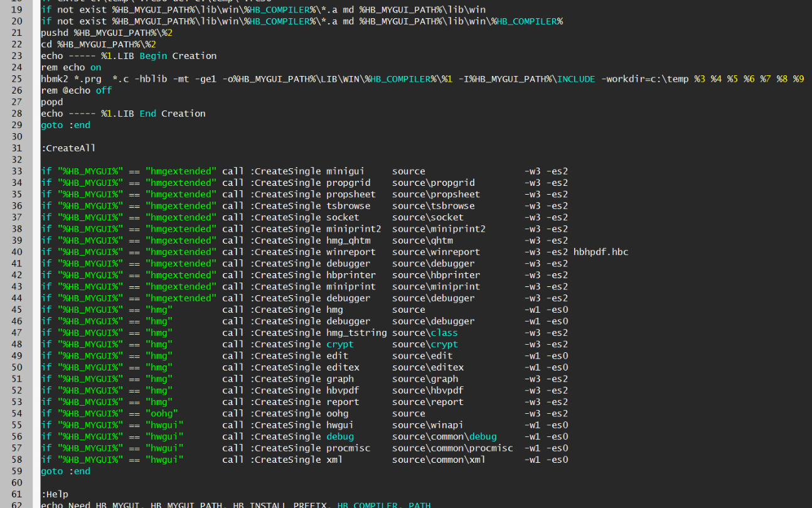Click line number 31 in the gutter
This screenshot has height=508, width=812.
(x=16, y=148)
